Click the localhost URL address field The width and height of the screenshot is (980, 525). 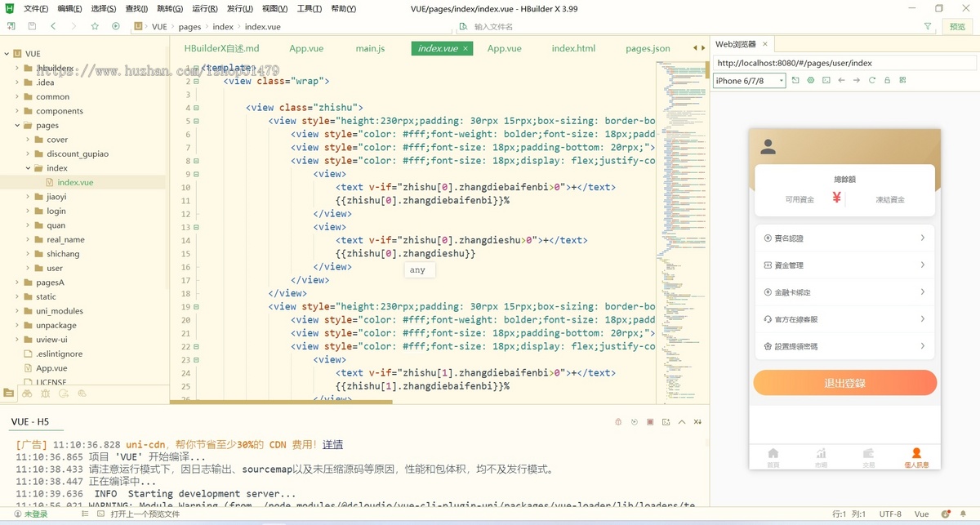pos(844,63)
